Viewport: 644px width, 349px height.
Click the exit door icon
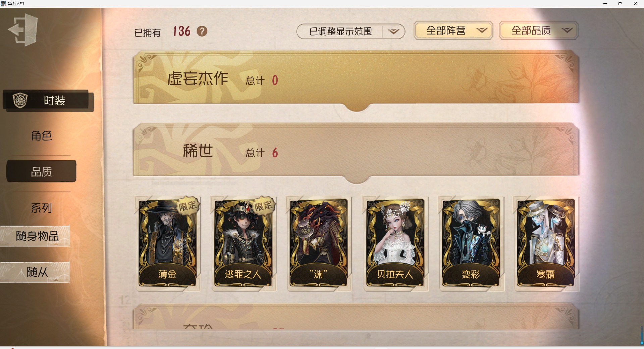23,30
